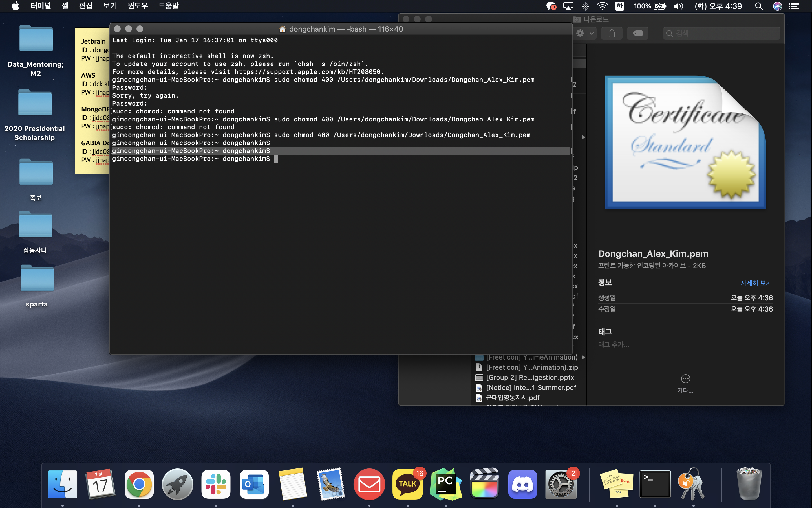Open the 윈도우 menu
Screen dimensions: 812x508
pyautogui.click(x=138, y=6)
